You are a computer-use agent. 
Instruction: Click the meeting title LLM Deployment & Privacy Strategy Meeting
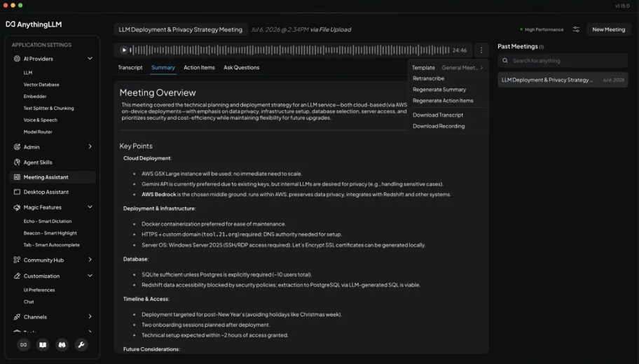pyautogui.click(x=181, y=29)
